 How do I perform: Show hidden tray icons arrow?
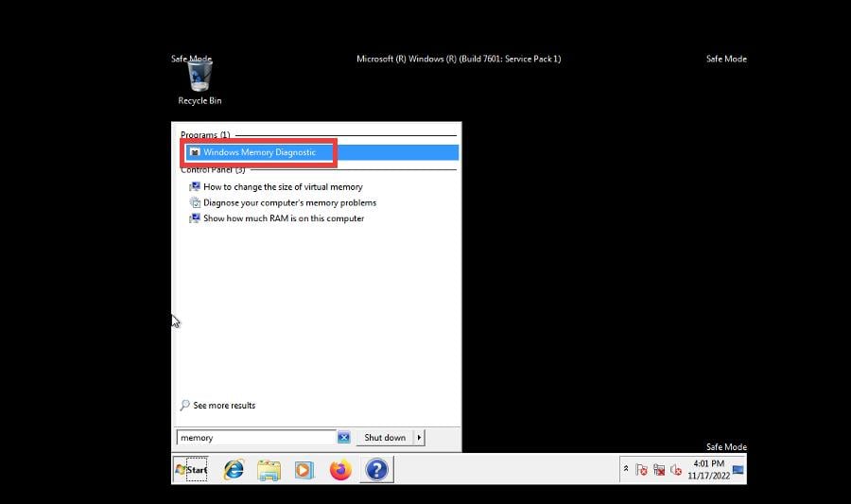tap(626, 468)
